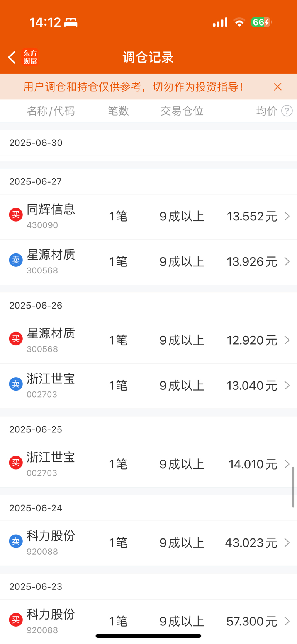Dismiss the orange disclaimer notice banner

tap(277, 87)
